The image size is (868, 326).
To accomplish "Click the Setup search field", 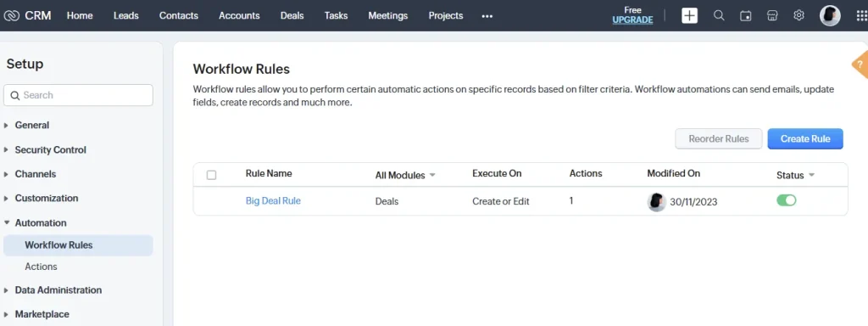I will click(78, 95).
